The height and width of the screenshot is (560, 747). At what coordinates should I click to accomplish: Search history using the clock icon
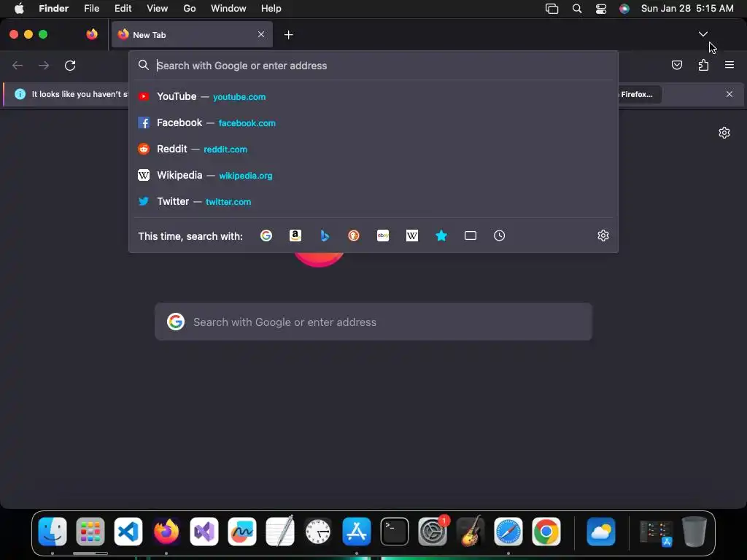[499, 236]
